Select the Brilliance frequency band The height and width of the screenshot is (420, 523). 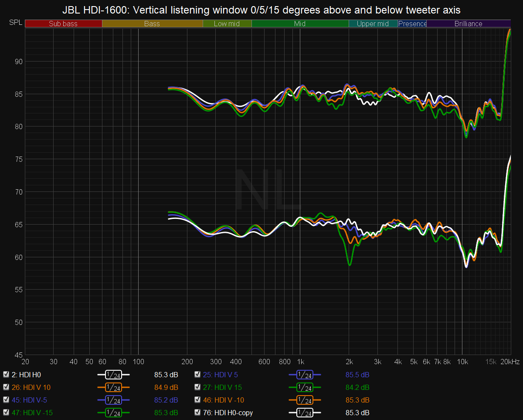(x=469, y=24)
